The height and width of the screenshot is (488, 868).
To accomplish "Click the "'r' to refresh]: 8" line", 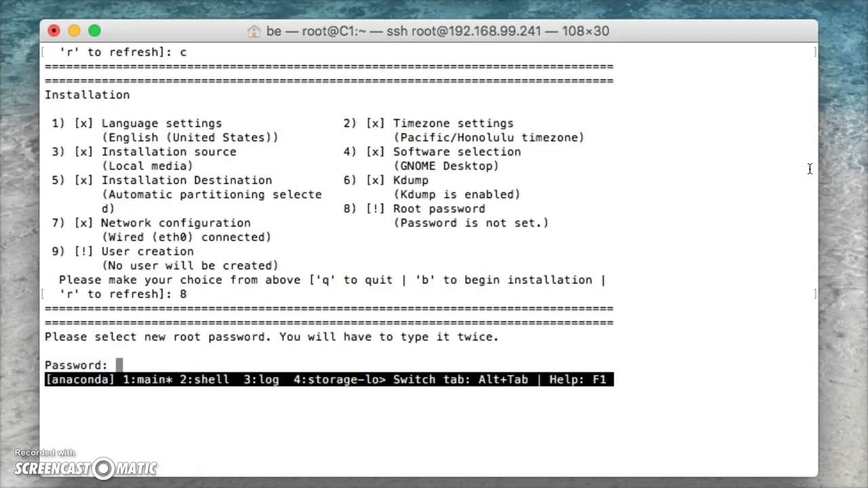I will [123, 294].
